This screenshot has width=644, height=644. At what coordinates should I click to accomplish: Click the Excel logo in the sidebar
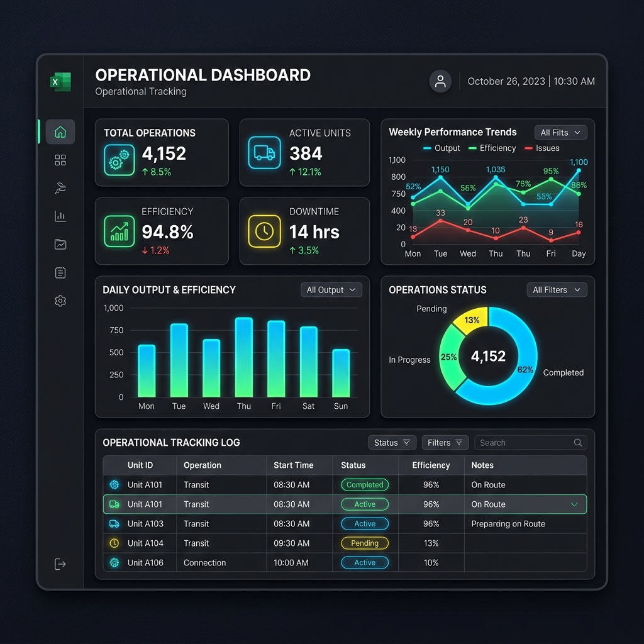click(60, 81)
